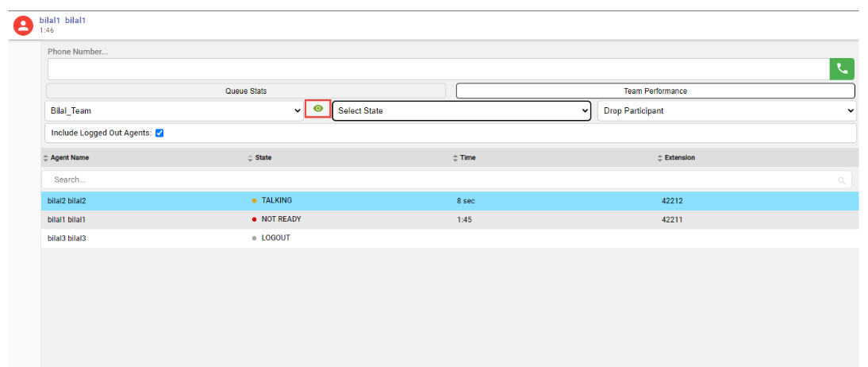Switch to the Team Performance tab
The height and width of the screenshot is (367, 868).
655,91
